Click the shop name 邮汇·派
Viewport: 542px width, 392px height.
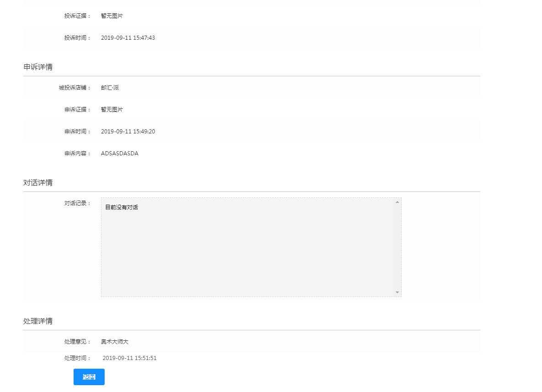point(110,88)
